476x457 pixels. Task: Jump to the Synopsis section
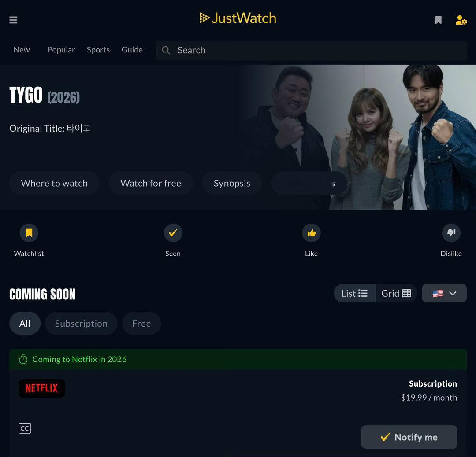click(x=232, y=183)
